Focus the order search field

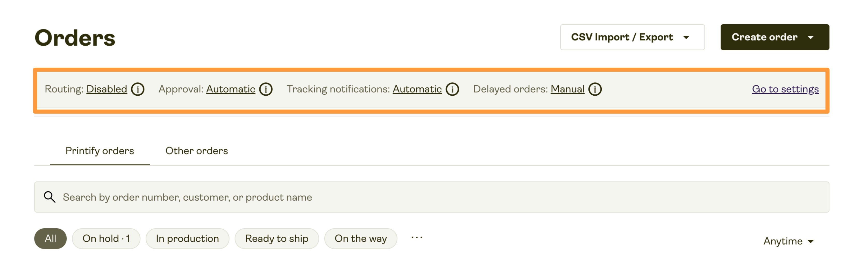(432, 197)
